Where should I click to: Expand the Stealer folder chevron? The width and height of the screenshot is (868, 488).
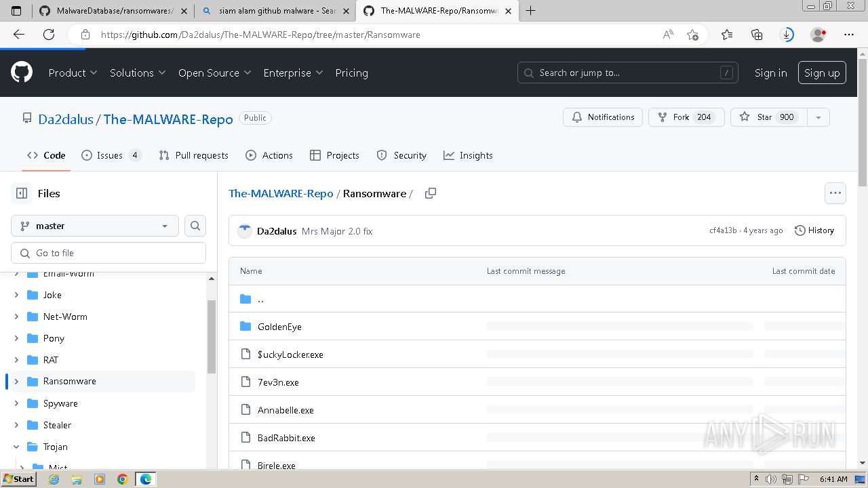(x=16, y=425)
